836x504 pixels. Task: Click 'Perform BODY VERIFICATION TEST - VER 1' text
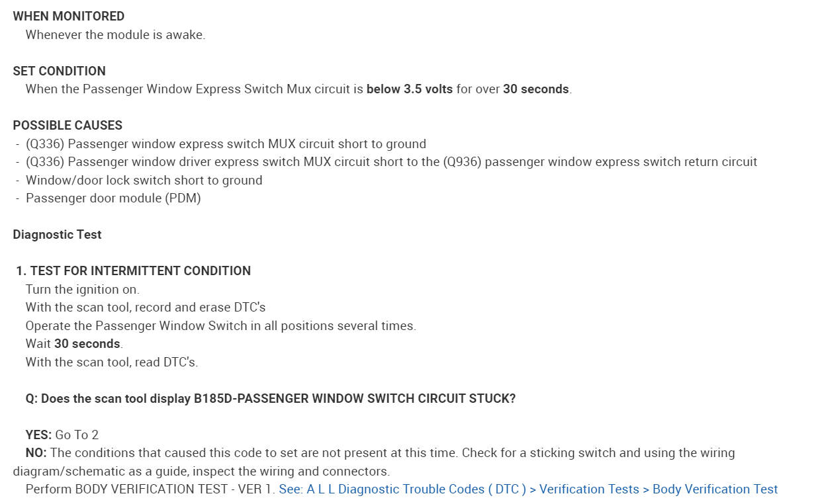coord(150,489)
